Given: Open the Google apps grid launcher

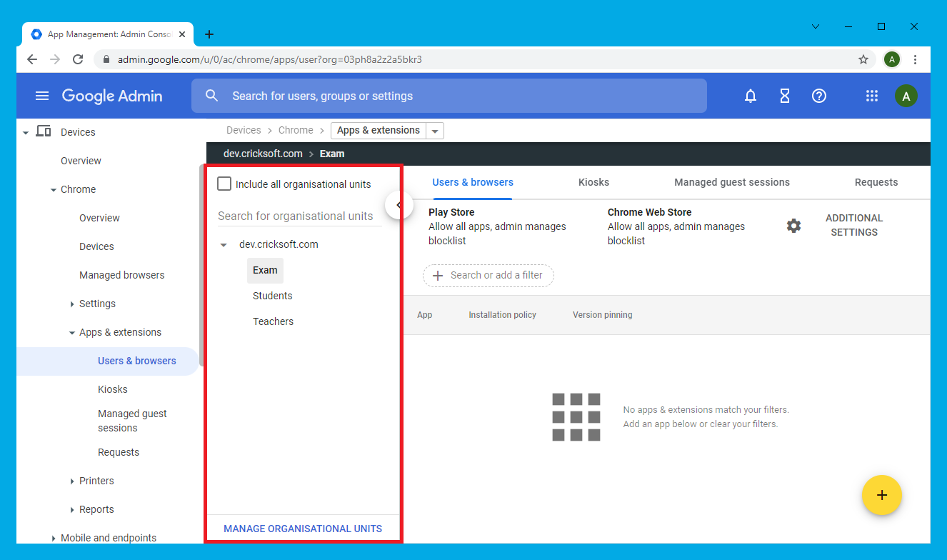Looking at the screenshot, I should (871, 96).
